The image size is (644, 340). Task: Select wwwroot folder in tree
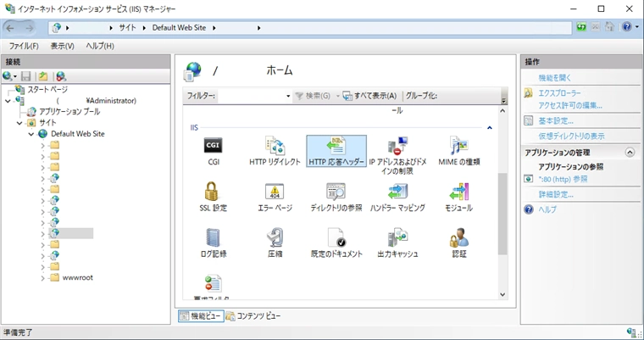77,278
